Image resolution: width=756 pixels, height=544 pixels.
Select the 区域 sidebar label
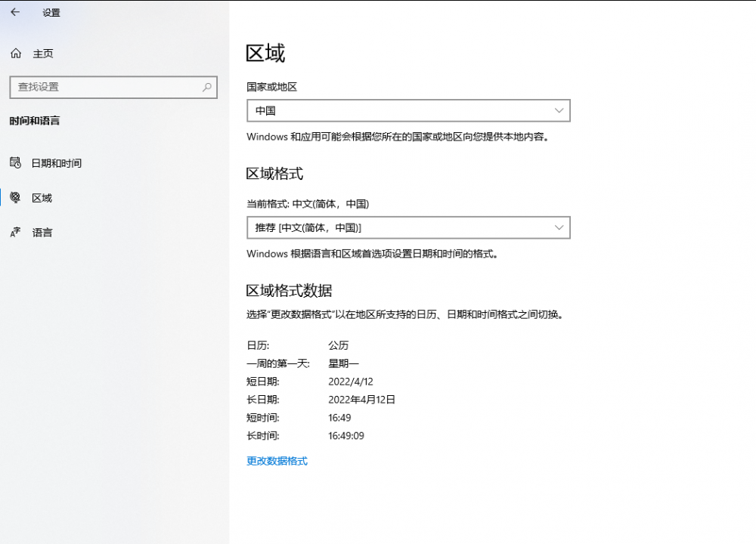[x=42, y=198]
